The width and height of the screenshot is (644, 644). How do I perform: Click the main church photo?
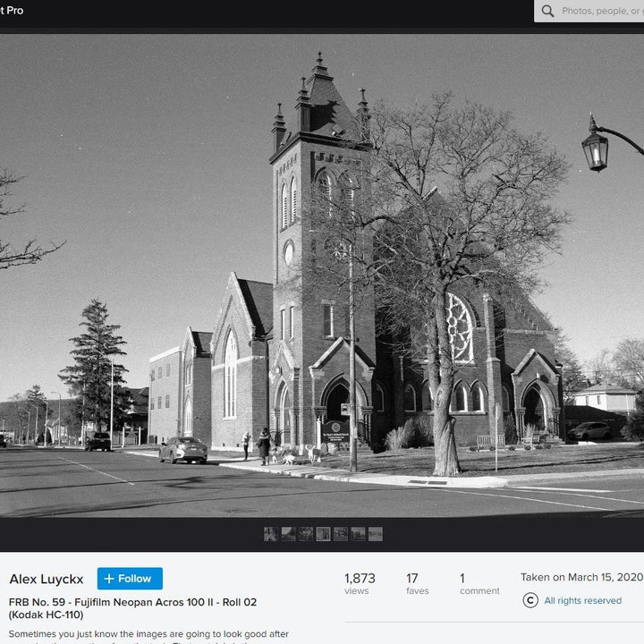click(322, 277)
